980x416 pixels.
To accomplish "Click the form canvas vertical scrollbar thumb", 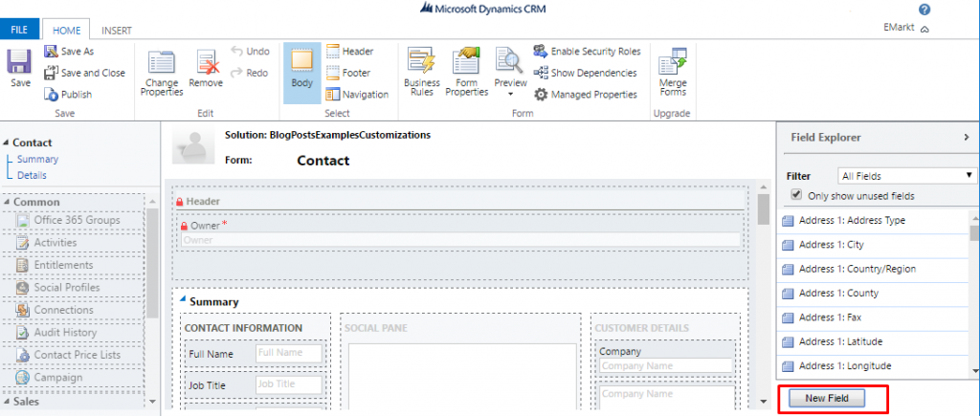I will [763, 209].
